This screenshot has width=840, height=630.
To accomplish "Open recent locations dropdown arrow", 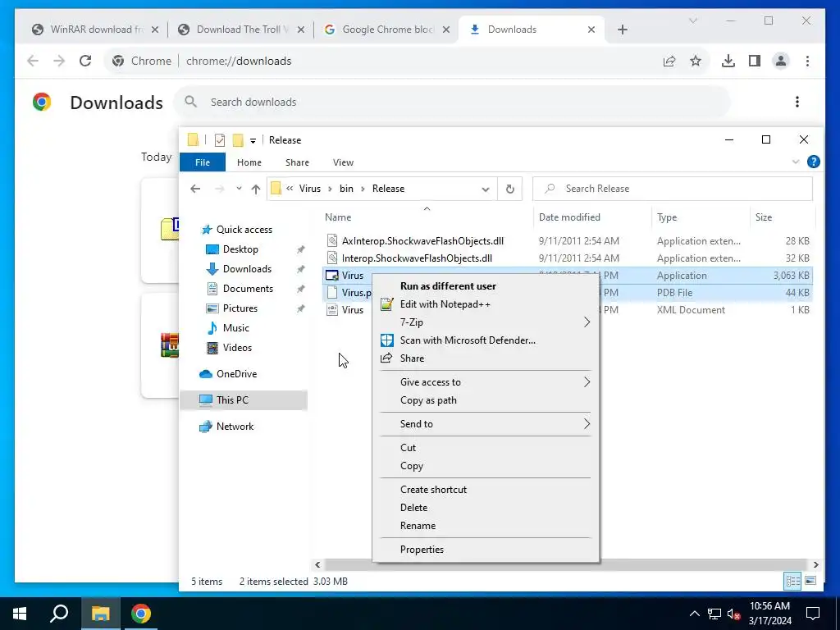I will click(239, 189).
